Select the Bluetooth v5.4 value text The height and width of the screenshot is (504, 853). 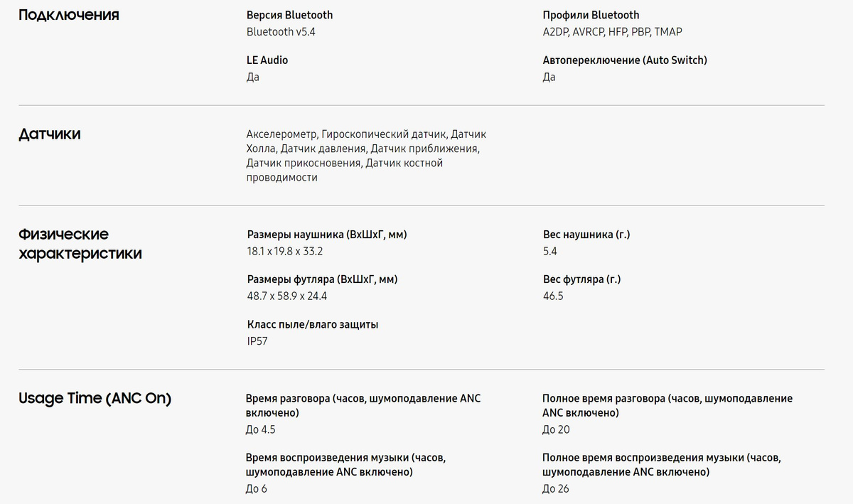281,31
